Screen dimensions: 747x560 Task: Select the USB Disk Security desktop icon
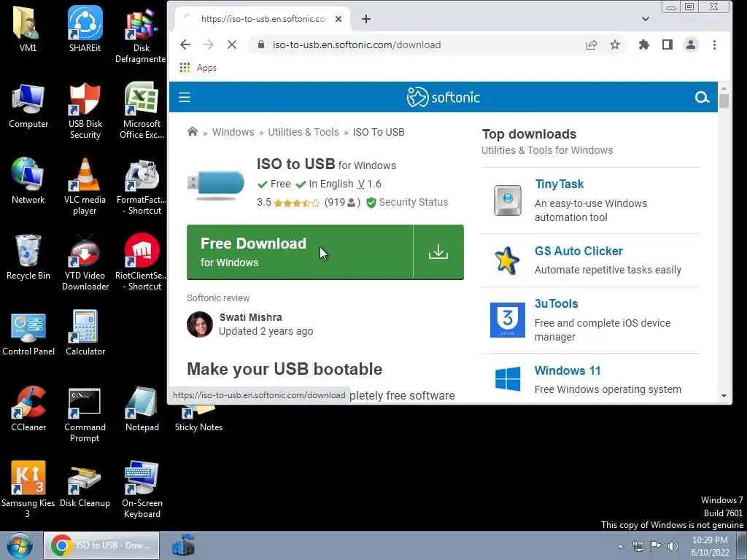click(x=85, y=111)
